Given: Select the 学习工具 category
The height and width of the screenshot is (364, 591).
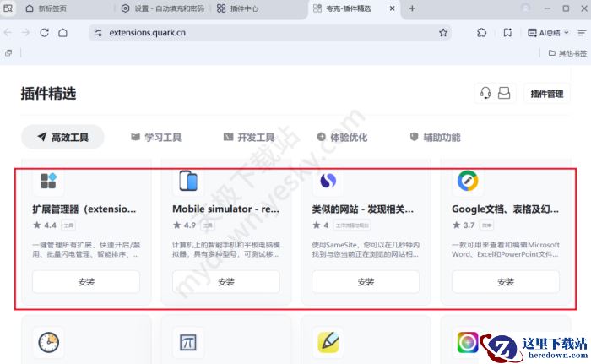Looking at the screenshot, I should [x=156, y=138].
